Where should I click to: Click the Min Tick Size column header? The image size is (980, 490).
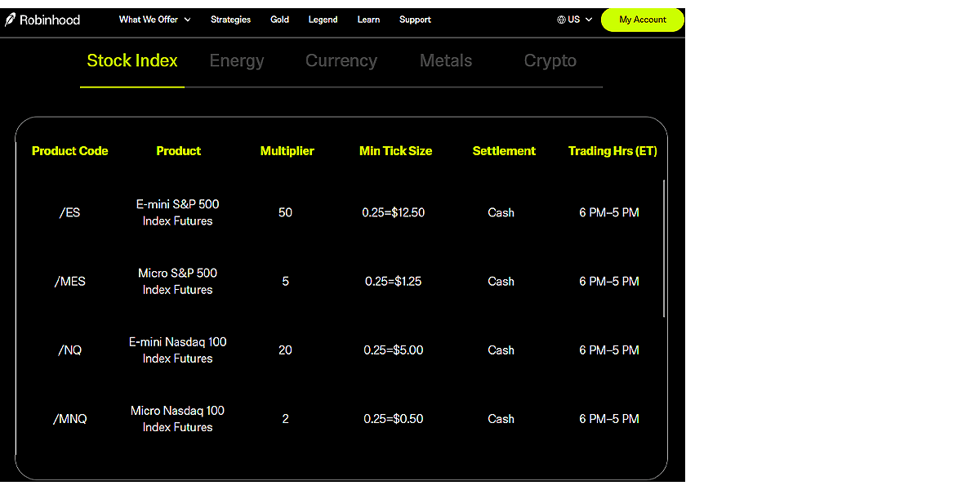point(395,151)
